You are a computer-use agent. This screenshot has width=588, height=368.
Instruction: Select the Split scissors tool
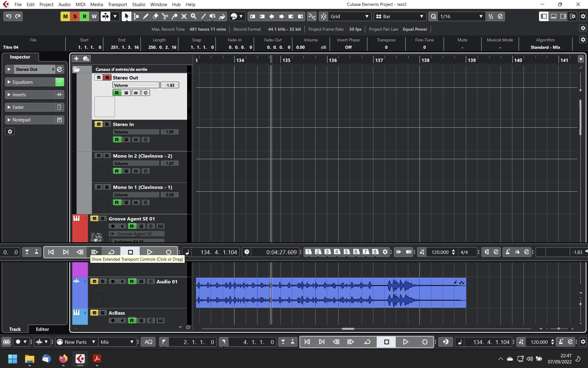[x=165, y=17]
